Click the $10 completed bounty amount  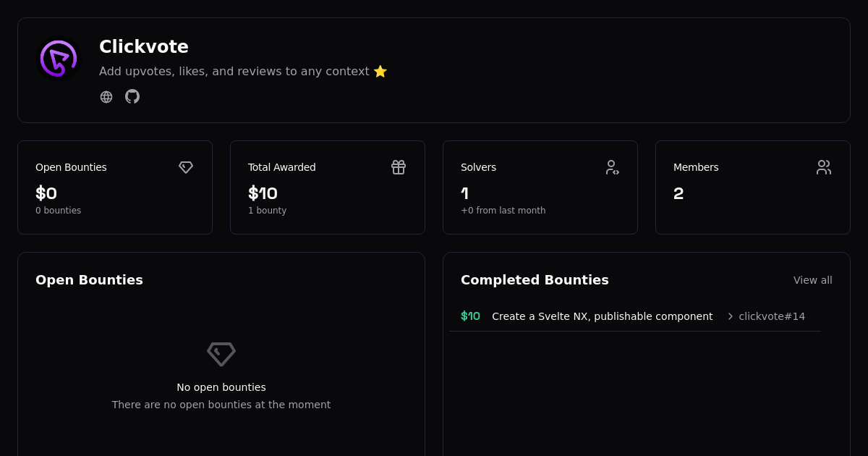(x=470, y=316)
